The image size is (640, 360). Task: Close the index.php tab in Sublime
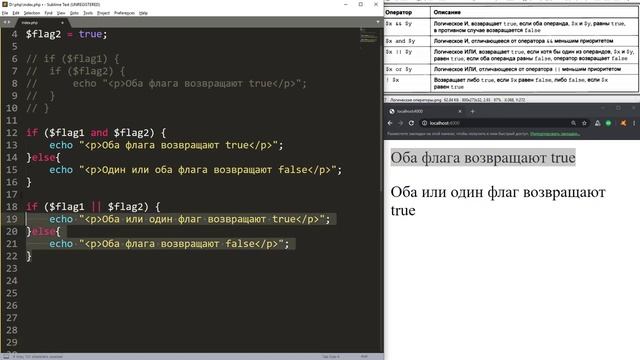click(x=62, y=22)
